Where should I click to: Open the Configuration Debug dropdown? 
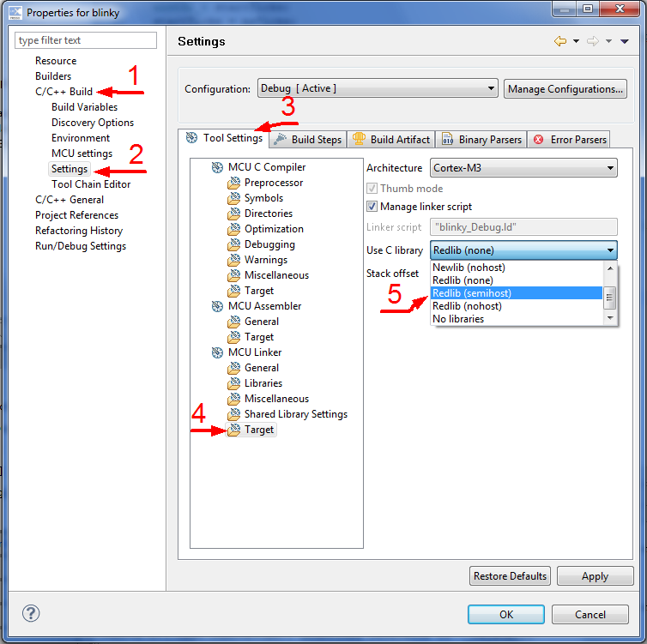(378, 88)
